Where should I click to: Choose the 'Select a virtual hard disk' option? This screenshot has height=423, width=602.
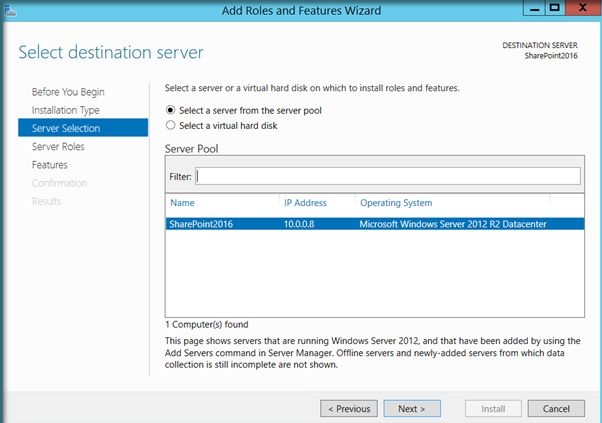point(170,125)
